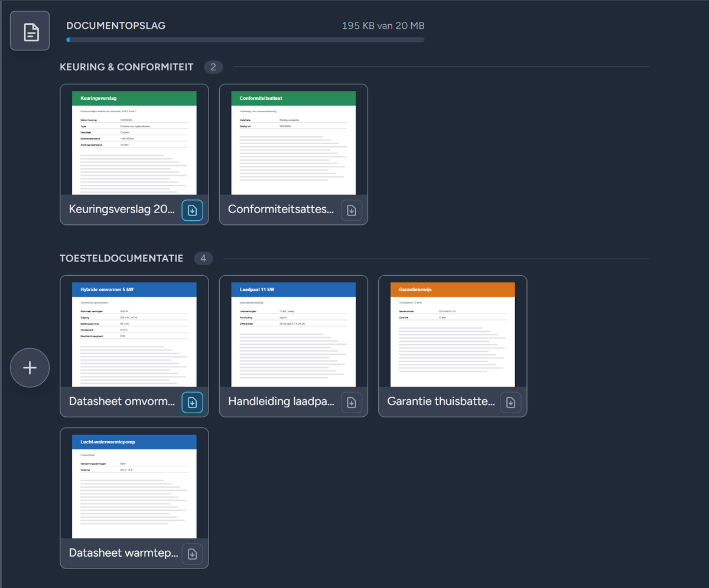The image size is (709, 588).
Task: Click the count badge 2 beside Keuring & Conformiteit
Action: pyautogui.click(x=213, y=67)
